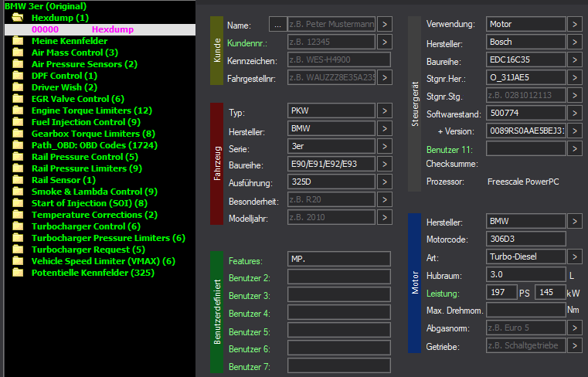The height and width of the screenshot is (377, 588).
Task: Select Turbocharger Request (5) folder
Action: click(88, 250)
